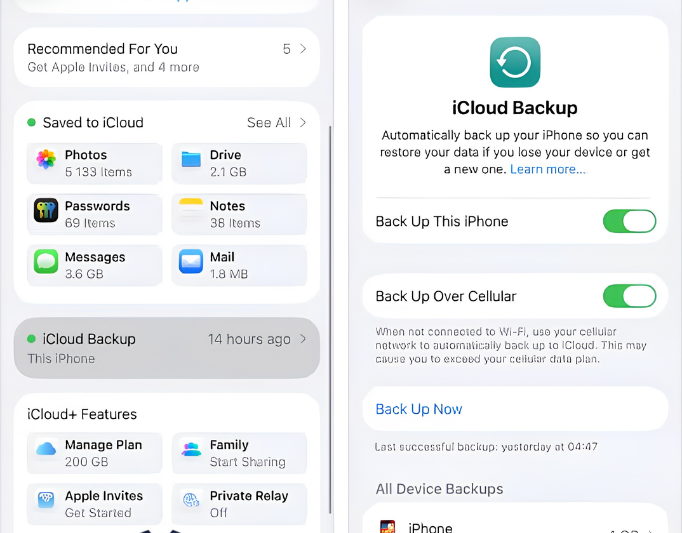
Task: Expand Recommended For You chevron
Action: [x=303, y=49]
